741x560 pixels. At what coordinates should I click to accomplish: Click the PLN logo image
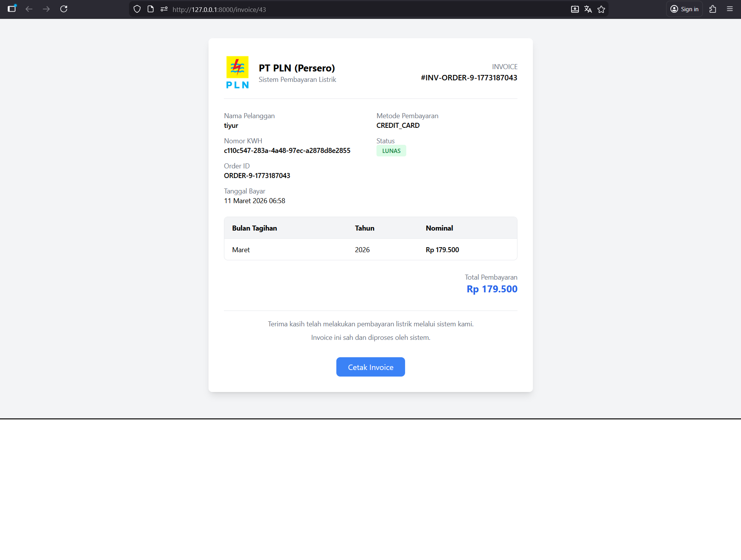coord(237,72)
